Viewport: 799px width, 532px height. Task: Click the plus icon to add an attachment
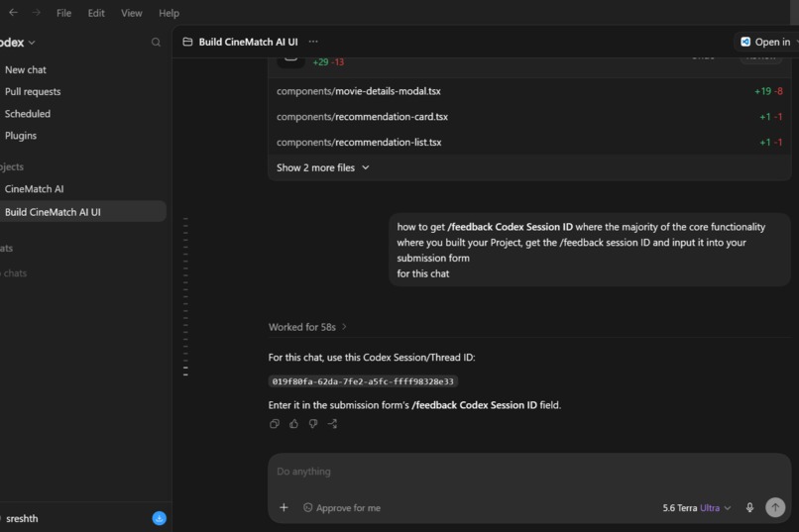coord(284,507)
